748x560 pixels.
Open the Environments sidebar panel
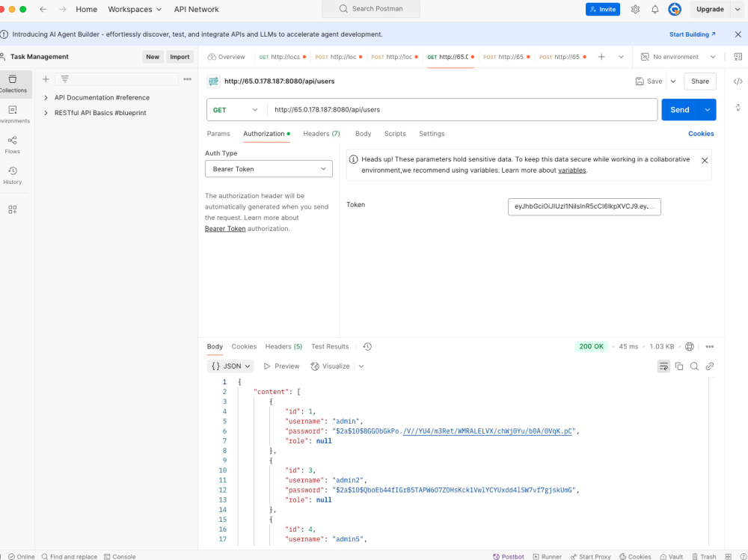coord(13,114)
